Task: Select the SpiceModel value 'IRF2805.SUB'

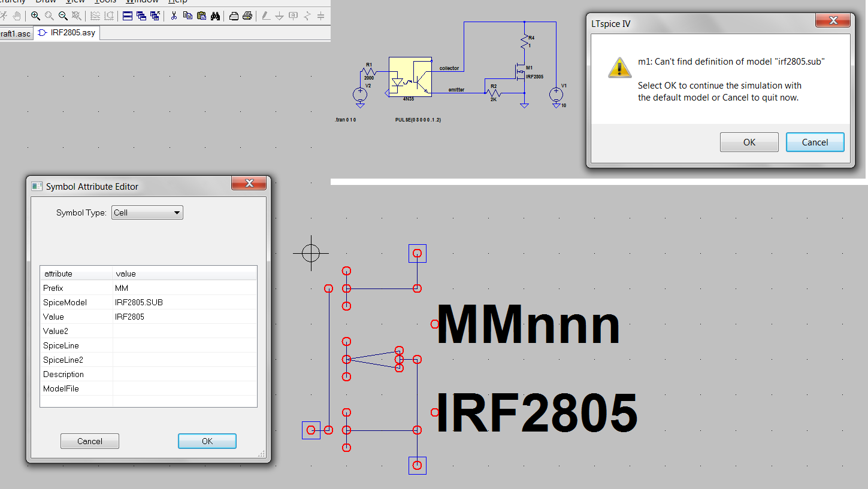Action: [185, 302]
